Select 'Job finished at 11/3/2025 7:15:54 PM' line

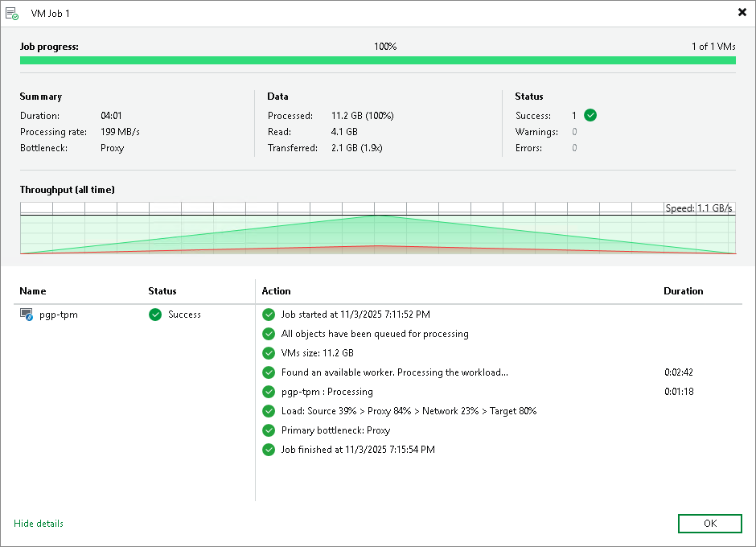(358, 450)
